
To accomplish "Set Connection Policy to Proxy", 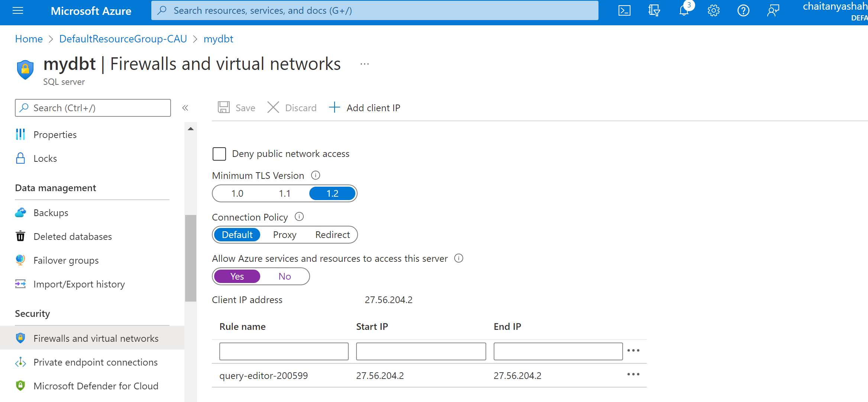I will [284, 234].
